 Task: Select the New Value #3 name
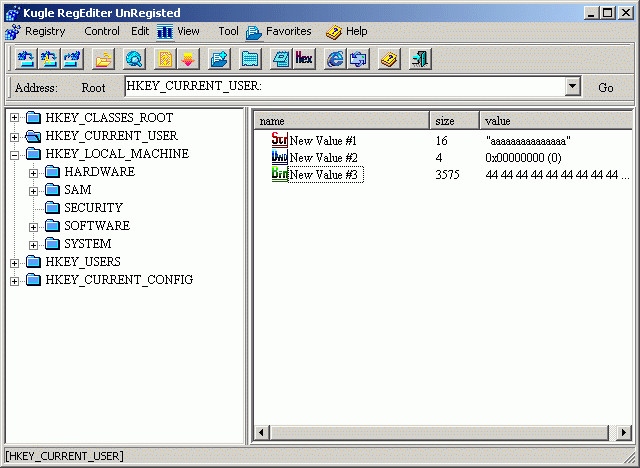[x=326, y=175]
